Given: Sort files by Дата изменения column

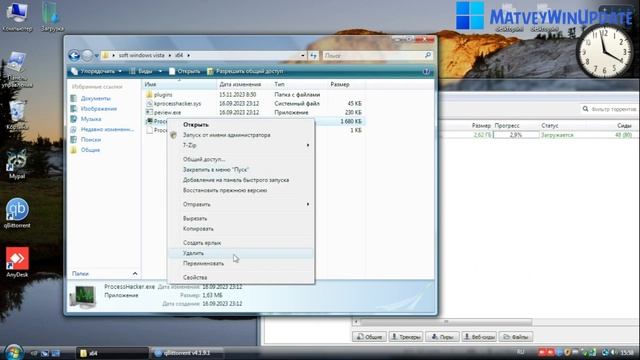Looking at the screenshot, I should point(244,84).
